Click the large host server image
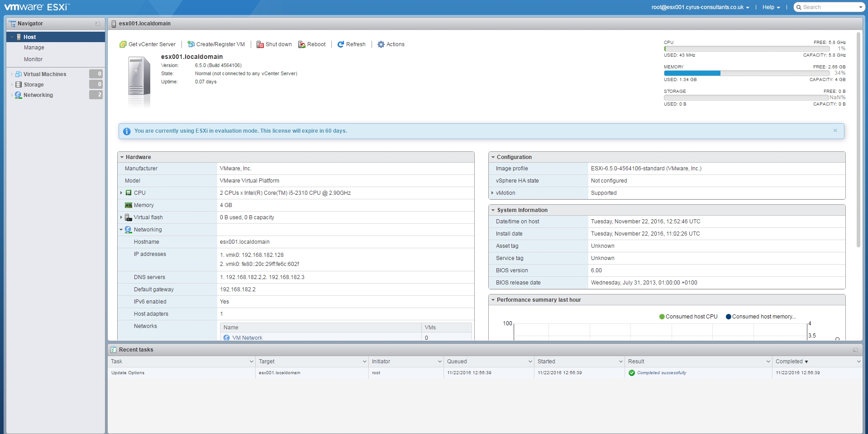The image size is (868, 434). [139, 82]
